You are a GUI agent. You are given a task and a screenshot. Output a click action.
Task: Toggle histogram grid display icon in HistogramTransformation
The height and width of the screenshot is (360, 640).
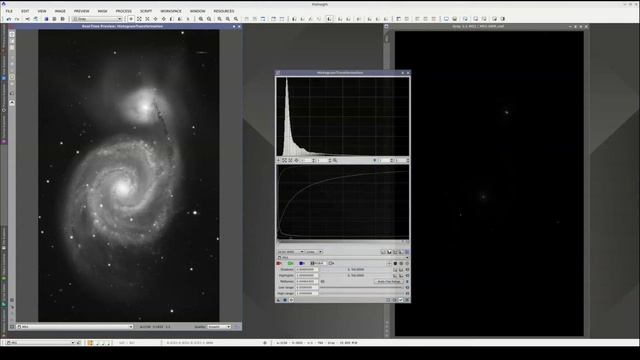[407, 252]
